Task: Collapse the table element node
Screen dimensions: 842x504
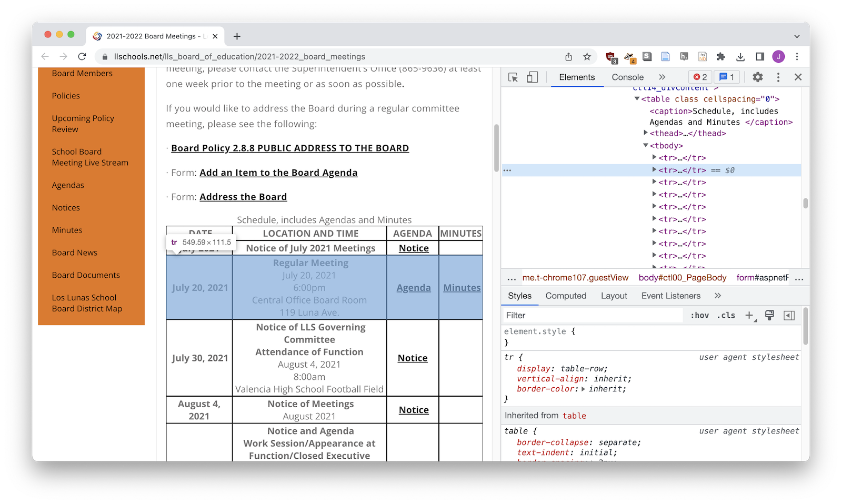Action: [x=637, y=98]
